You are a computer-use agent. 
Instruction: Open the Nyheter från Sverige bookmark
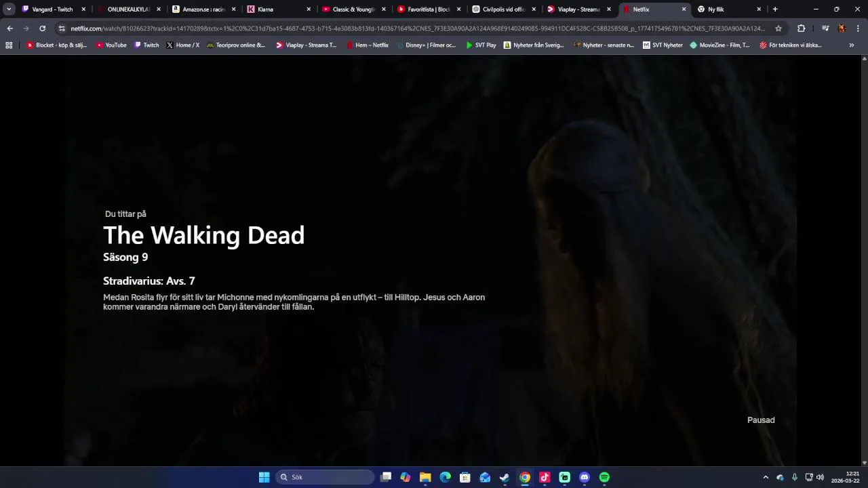(x=534, y=45)
